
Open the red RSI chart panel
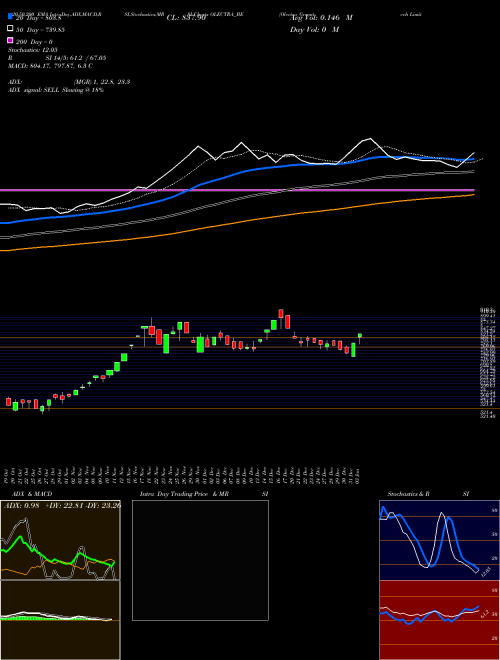pos(439,620)
